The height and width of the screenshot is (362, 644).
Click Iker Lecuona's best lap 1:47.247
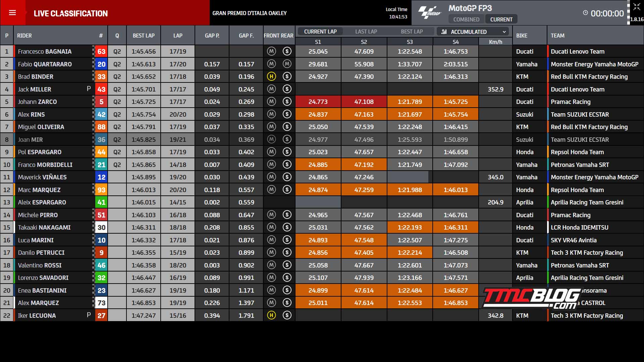coord(144,315)
